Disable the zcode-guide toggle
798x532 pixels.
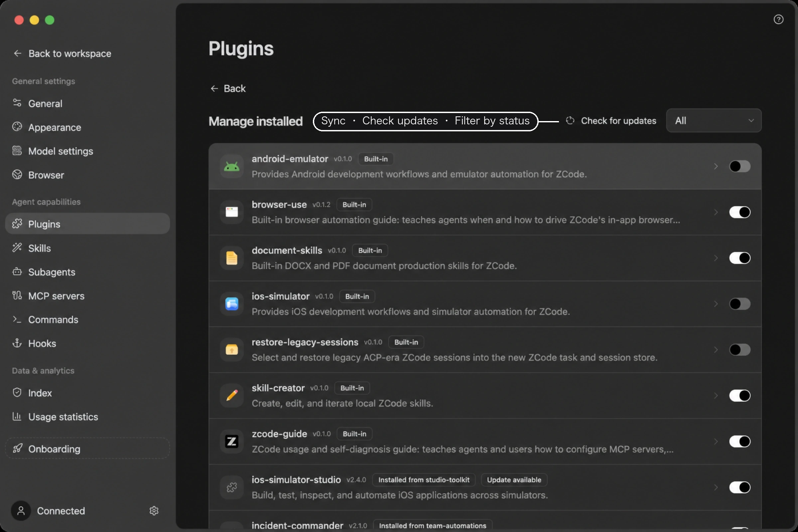739,441
